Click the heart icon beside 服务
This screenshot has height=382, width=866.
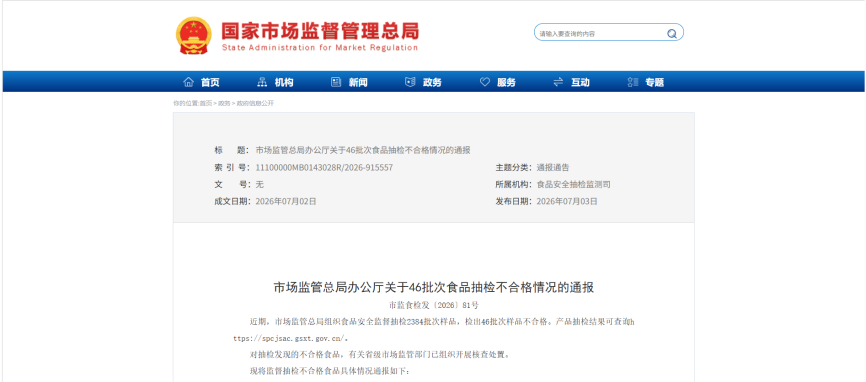(x=484, y=82)
